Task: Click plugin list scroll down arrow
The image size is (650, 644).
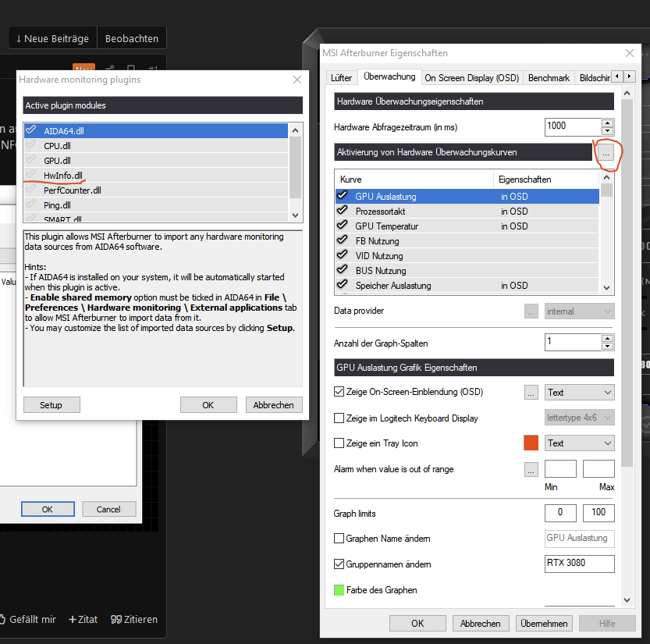Action: (x=295, y=215)
